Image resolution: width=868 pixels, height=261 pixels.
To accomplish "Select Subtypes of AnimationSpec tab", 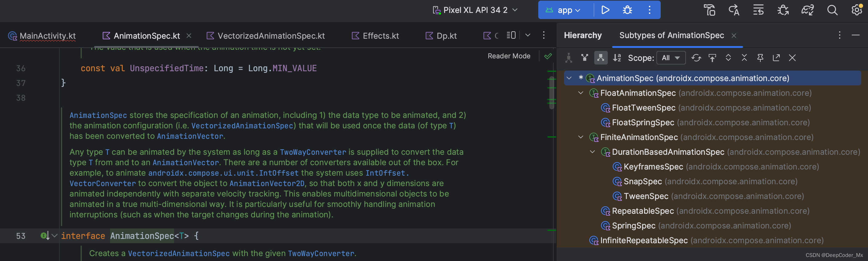I will tap(671, 35).
